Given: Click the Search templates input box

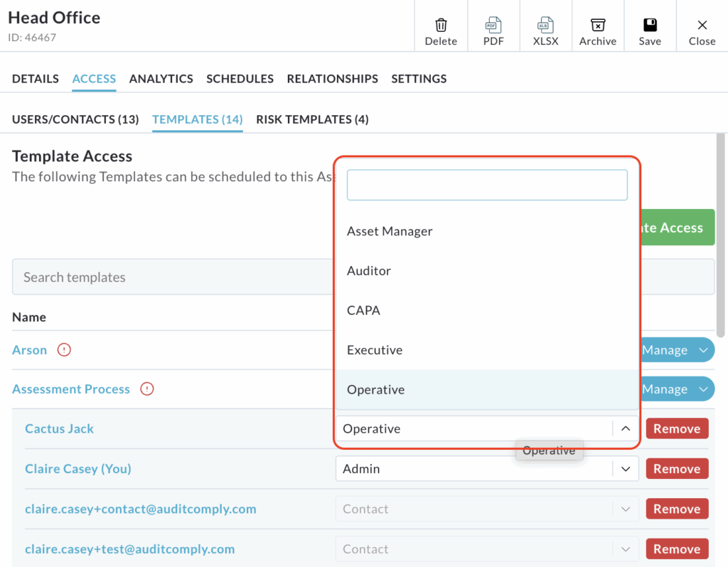Looking at the screenshot, I should 171,277.
